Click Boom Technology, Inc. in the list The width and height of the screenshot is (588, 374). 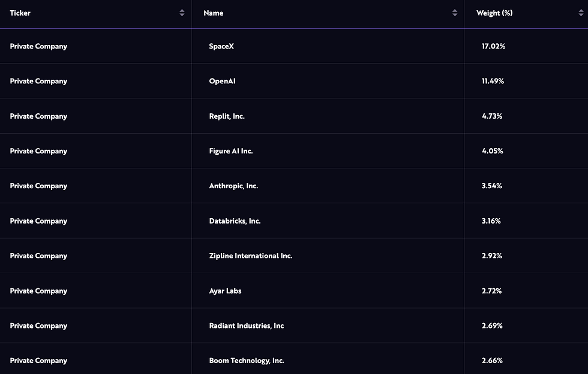pyautogui.click(x=247, y=360)
